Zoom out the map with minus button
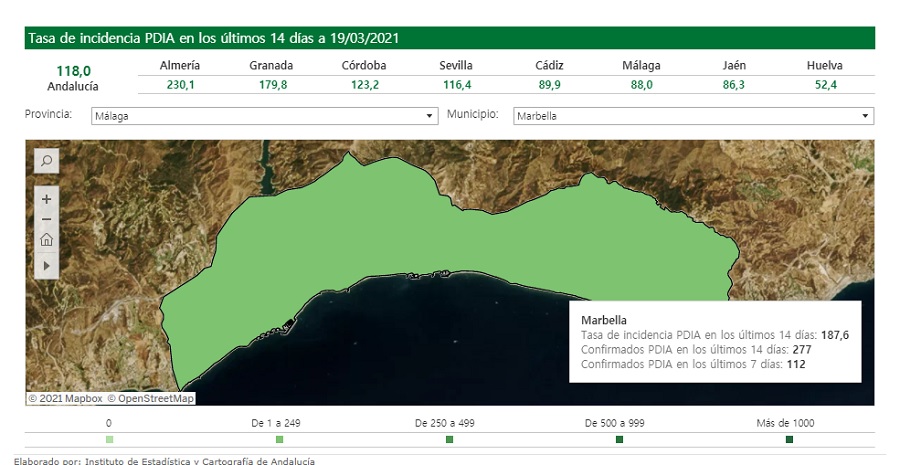The image size is (900, 465). point(46,219)
